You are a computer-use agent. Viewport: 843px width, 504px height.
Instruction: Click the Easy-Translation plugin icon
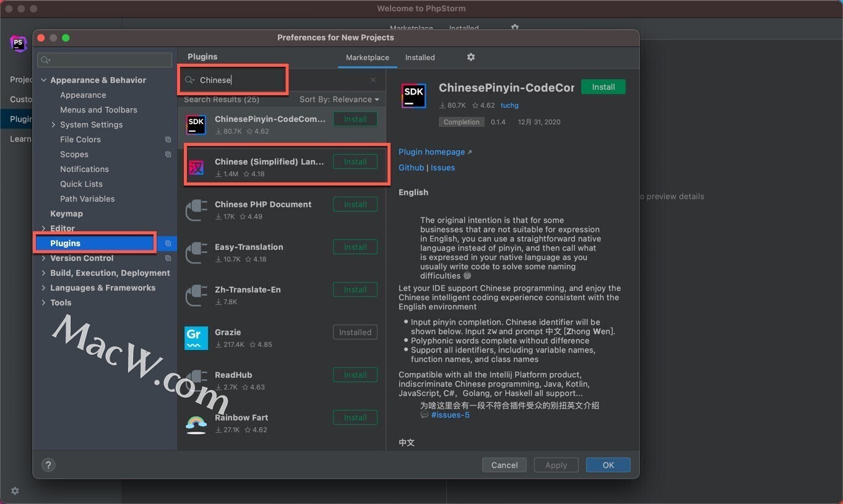tap(196, 252)
